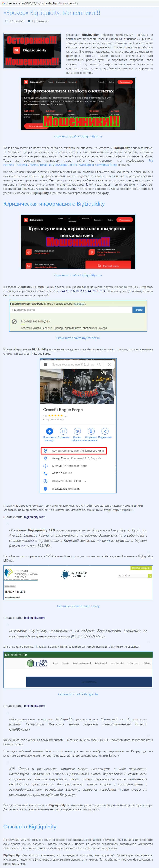Viewport: 159px width, 868px height.
Task: Click the Искать поблизости nearby icon
Action: pos(77,431)
